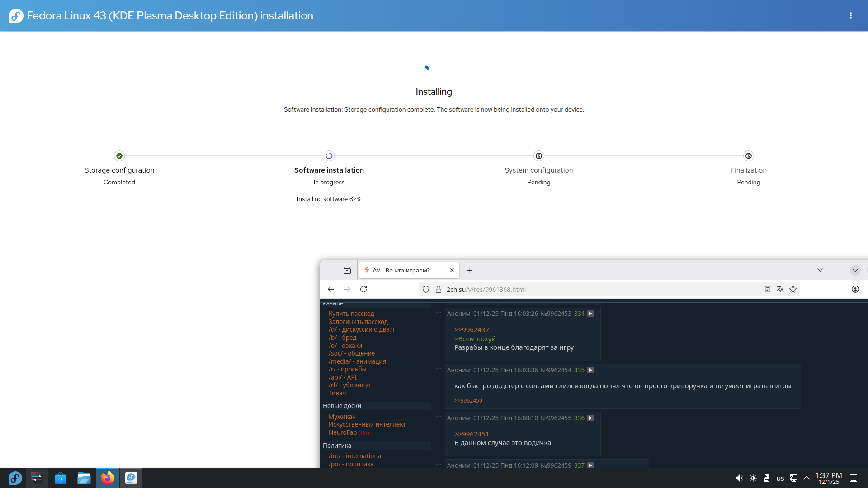Toggle the arrow button on post 9962454
868x488 pixels.
(590, 370)
